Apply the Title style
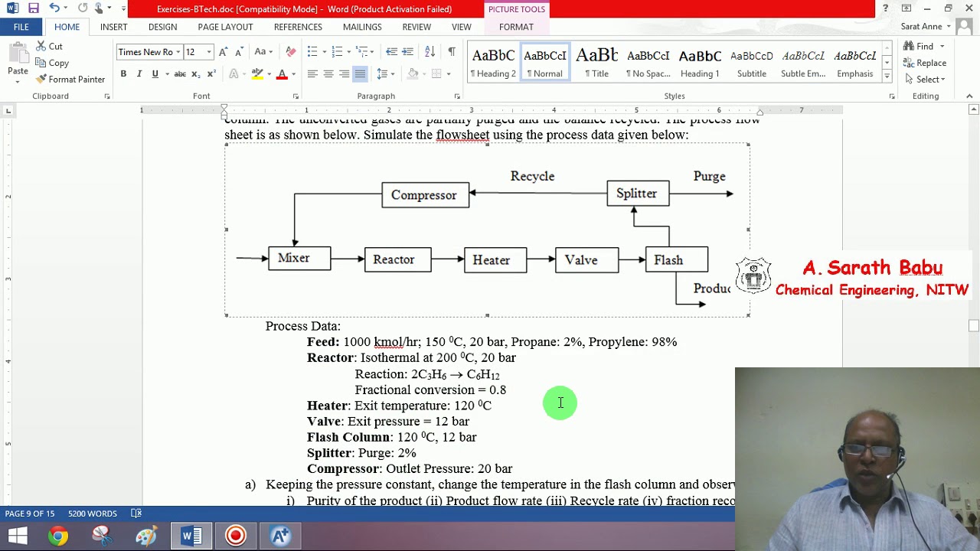The width and height of the screenshot is (980, 551). [596, 63]
